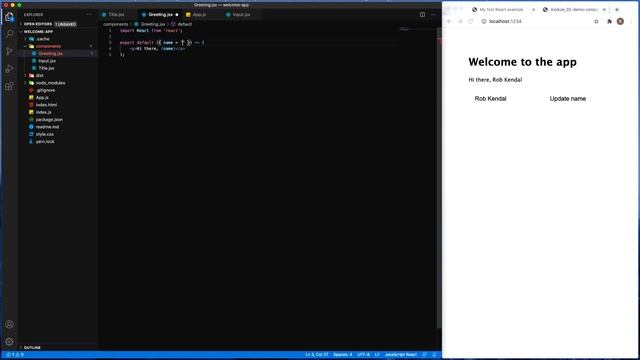Expand the dist folder
Screen dimensions: 640x360
pos(40,76)
